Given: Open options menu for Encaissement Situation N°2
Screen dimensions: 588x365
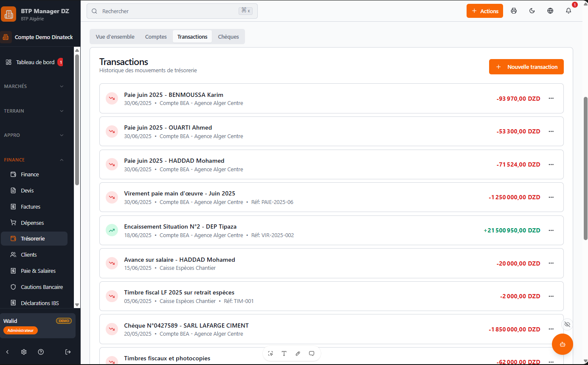Looking at the screenshot, I should [x=551, y=230].
